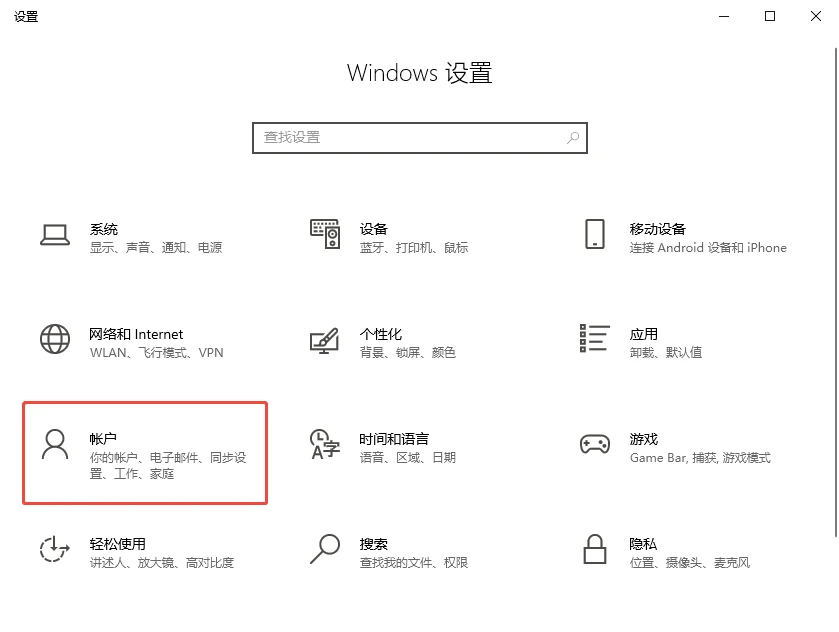Click text 查找我的文件、权限

(x=414, y=563)
